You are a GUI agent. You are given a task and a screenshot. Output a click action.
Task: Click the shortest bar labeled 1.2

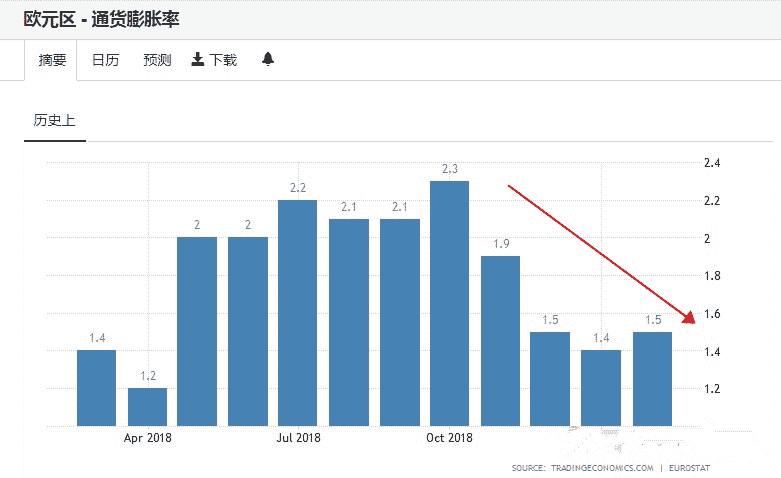[x=147, y=406]
